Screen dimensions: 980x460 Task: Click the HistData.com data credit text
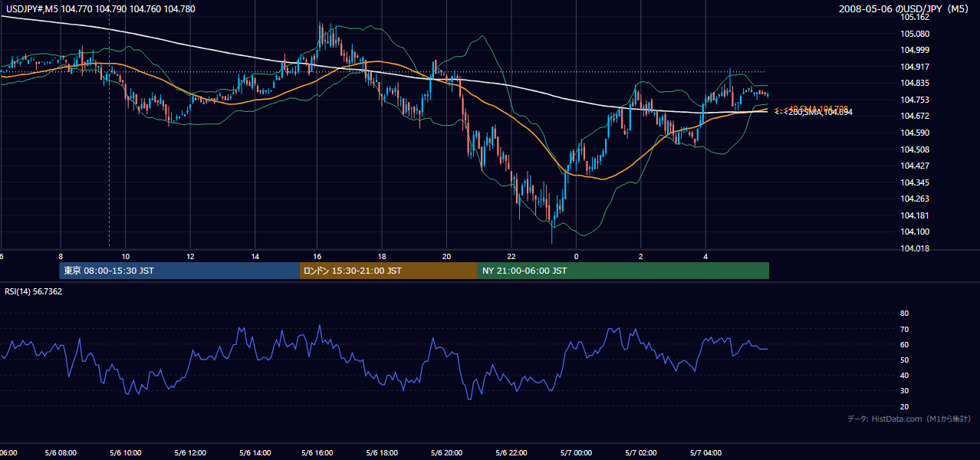click(x=909, y=419)
